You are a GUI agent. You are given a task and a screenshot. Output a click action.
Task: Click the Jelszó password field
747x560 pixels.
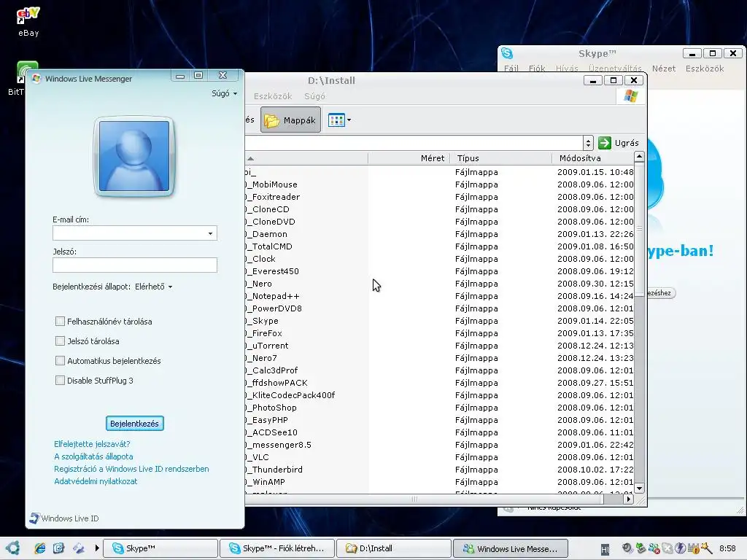[x=135, y=265]
